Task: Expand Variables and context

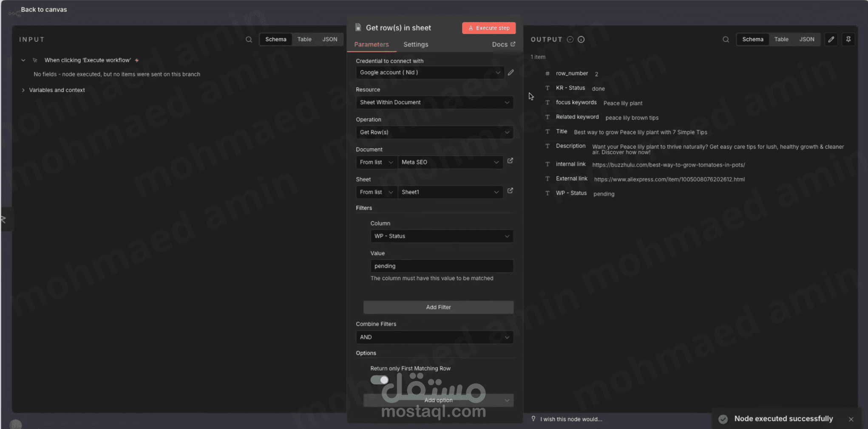Action: click(x=23, y=90)
